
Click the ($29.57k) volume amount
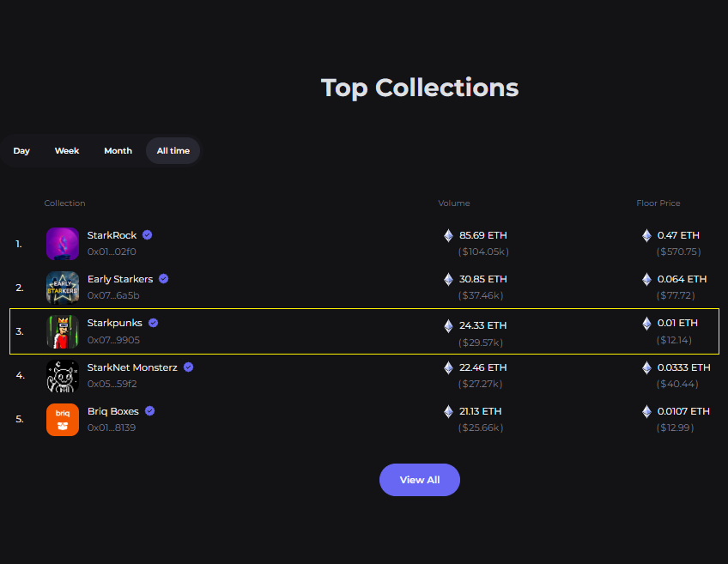tap(481, 343)
